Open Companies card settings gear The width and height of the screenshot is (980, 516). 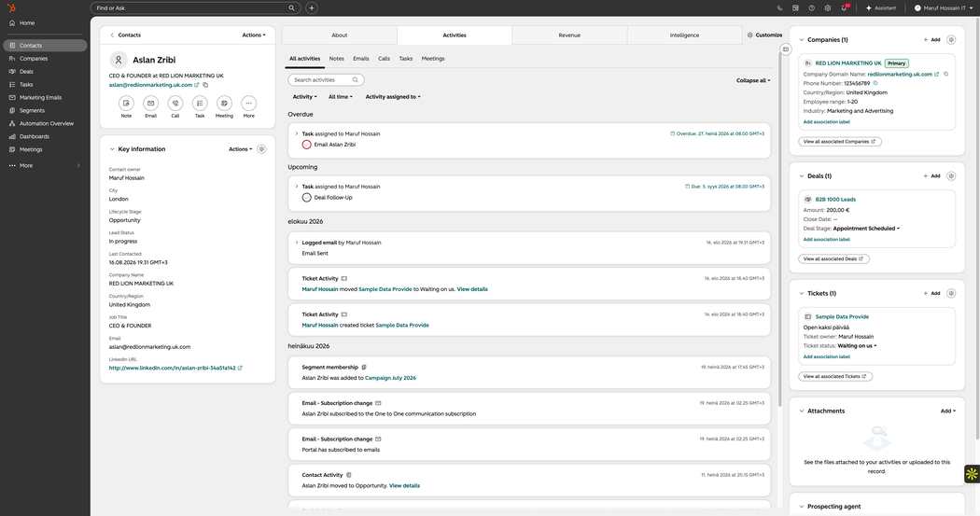[x=951, y=40]
